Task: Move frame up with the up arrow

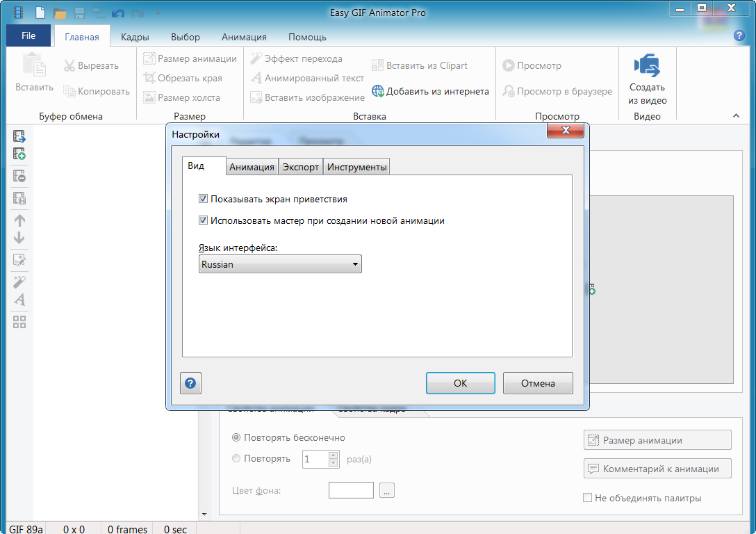Action: click(x=19, y=220)
